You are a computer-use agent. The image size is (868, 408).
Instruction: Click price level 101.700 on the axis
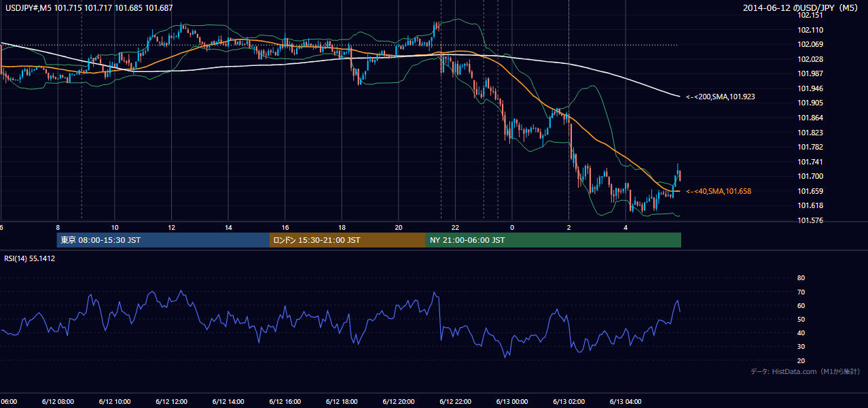(x=810, y=176)
